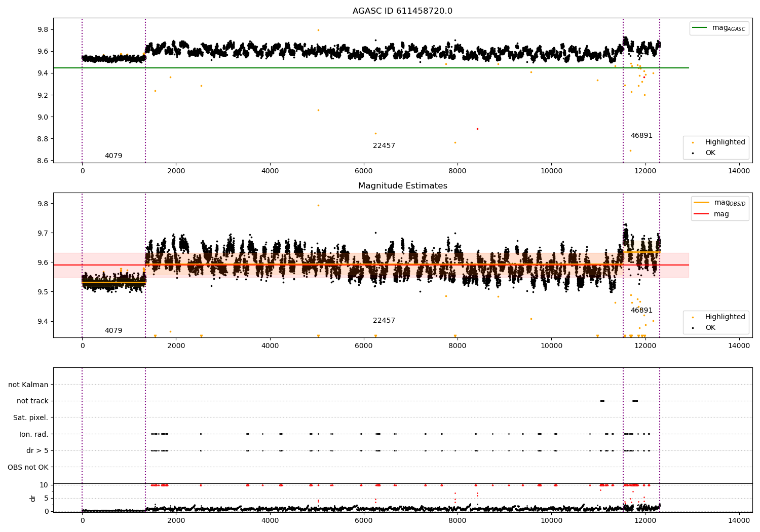
Task: Click the '9.2' y-tick in top plot
Action: click(43, 95)
